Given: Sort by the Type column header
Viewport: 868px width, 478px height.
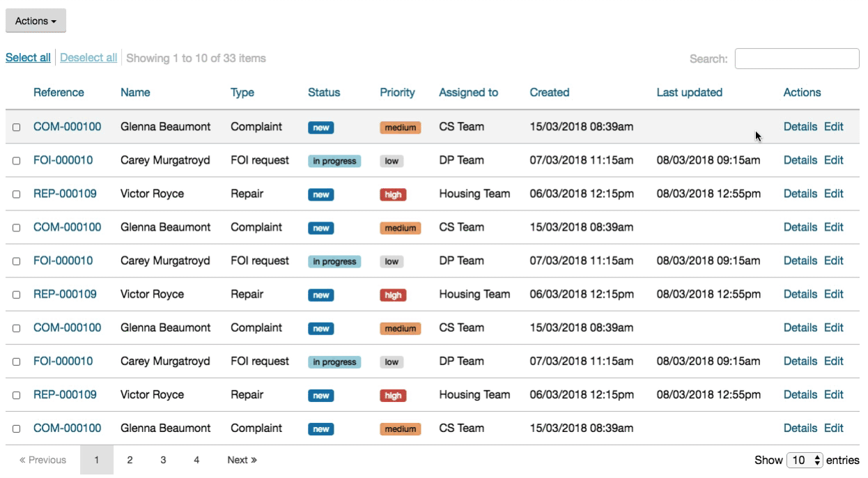Looking at the screenshot, I should point(242,93).
